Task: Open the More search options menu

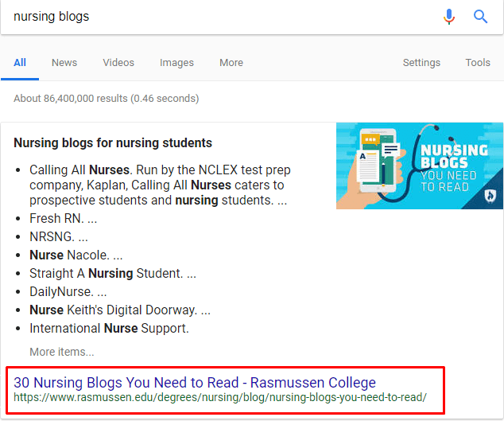Action: [x=231, y=62]
